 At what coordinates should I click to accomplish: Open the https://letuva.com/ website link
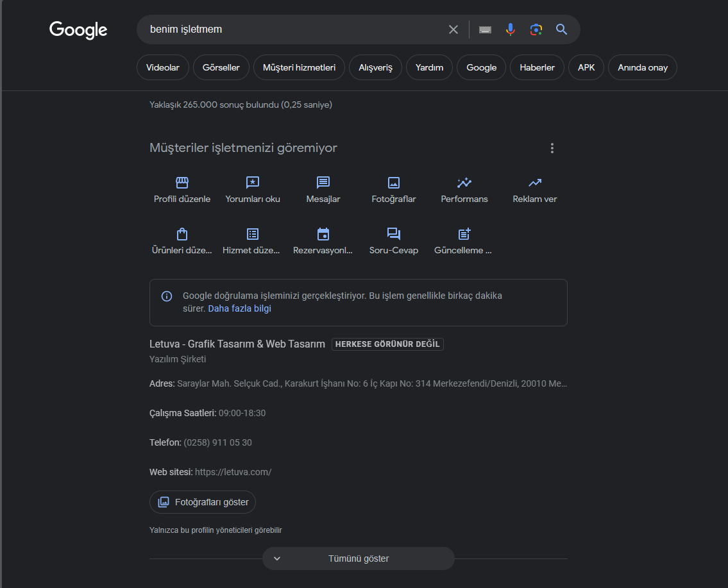tap(233, 472)
